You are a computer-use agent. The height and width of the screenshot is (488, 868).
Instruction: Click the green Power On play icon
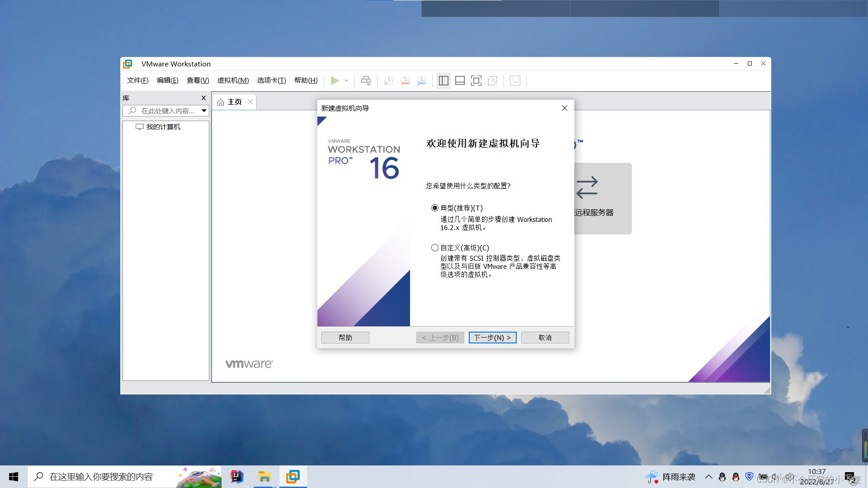pyautogui.click(x=335, y=80)
